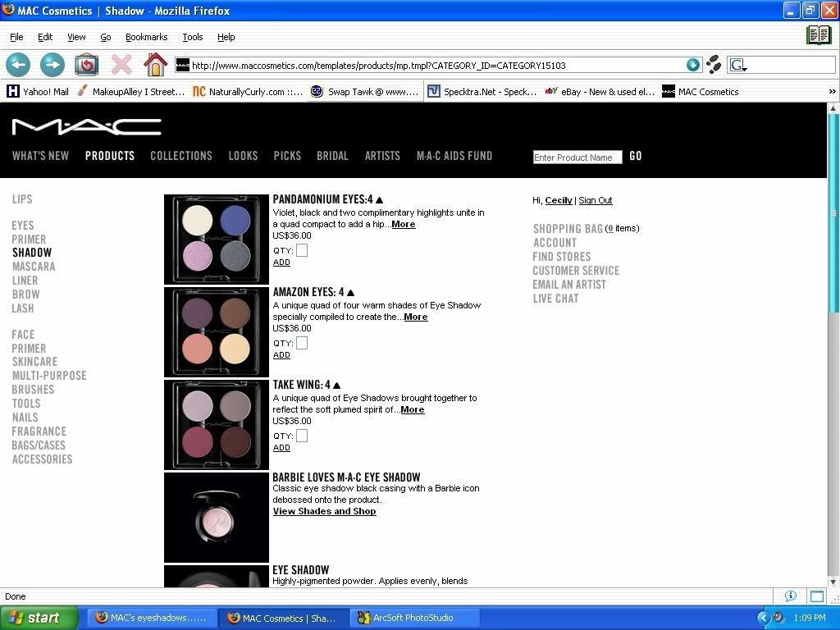Open the Go menu
840x630 pixels.
[106, 37]
